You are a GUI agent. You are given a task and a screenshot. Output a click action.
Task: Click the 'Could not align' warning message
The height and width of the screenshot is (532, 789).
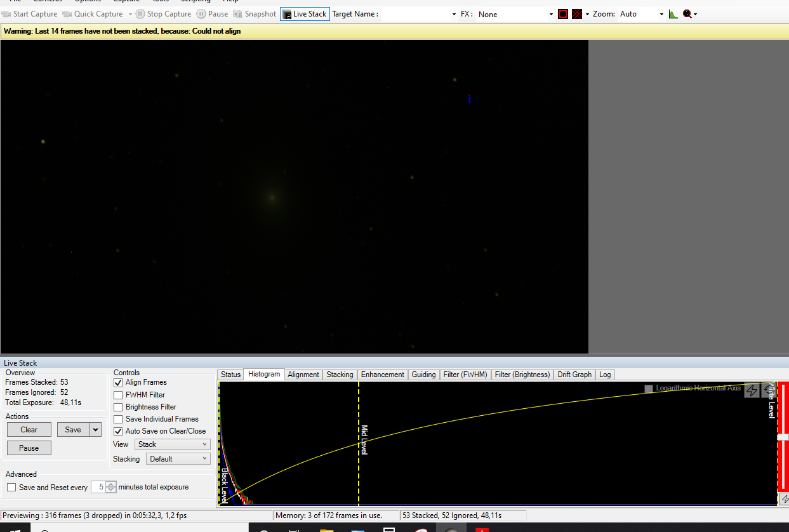point(122,30)
